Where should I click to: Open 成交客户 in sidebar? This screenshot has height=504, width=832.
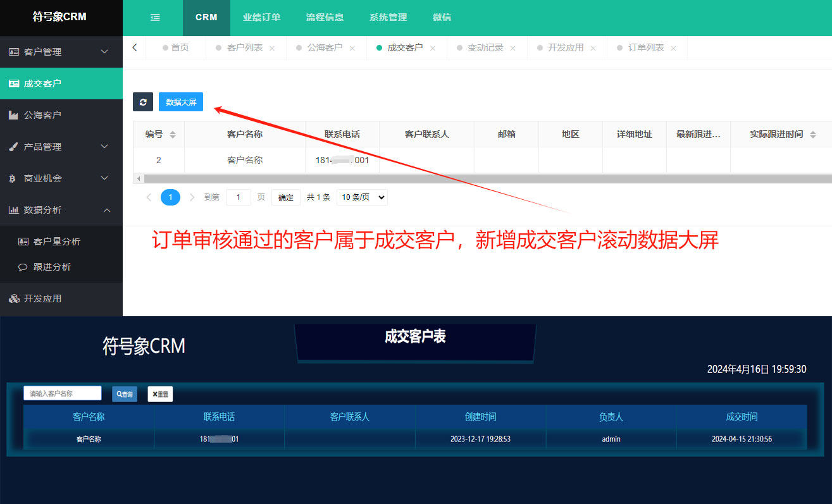[61, 83]
